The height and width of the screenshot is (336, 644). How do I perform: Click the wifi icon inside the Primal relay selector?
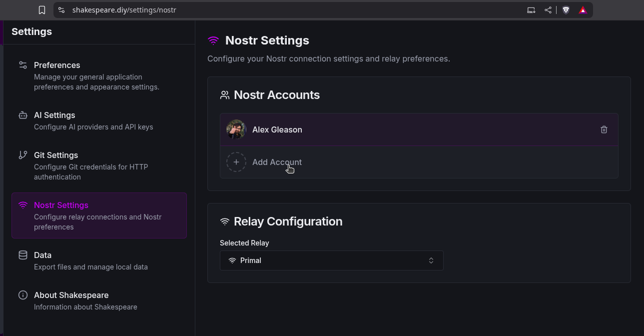click(x=232, y=260)
